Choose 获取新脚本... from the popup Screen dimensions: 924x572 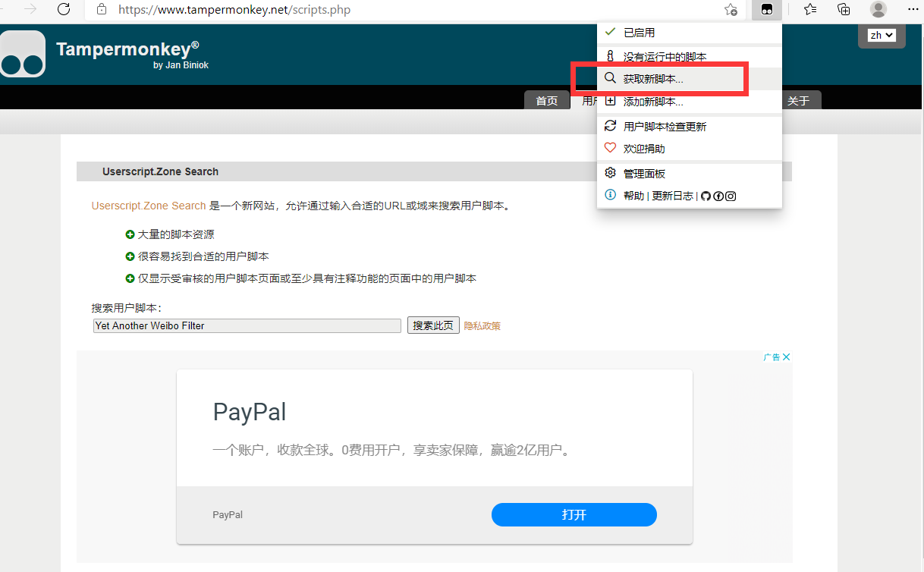coord(689,79)
